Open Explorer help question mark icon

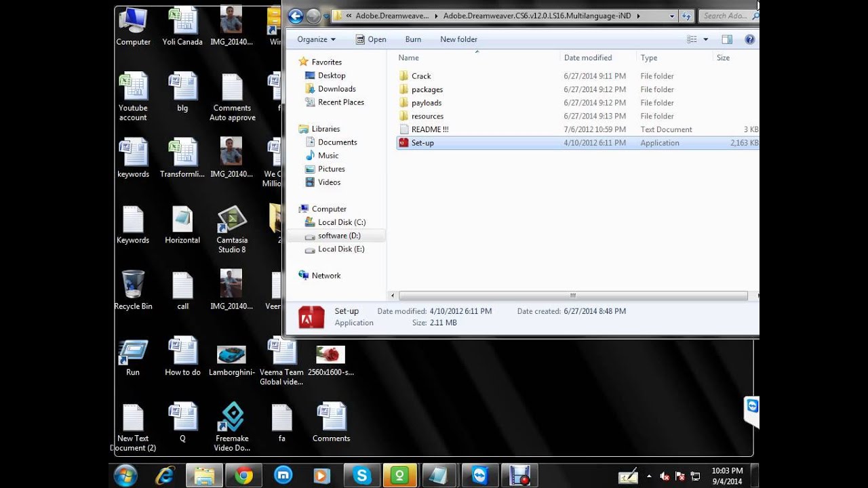749,39
